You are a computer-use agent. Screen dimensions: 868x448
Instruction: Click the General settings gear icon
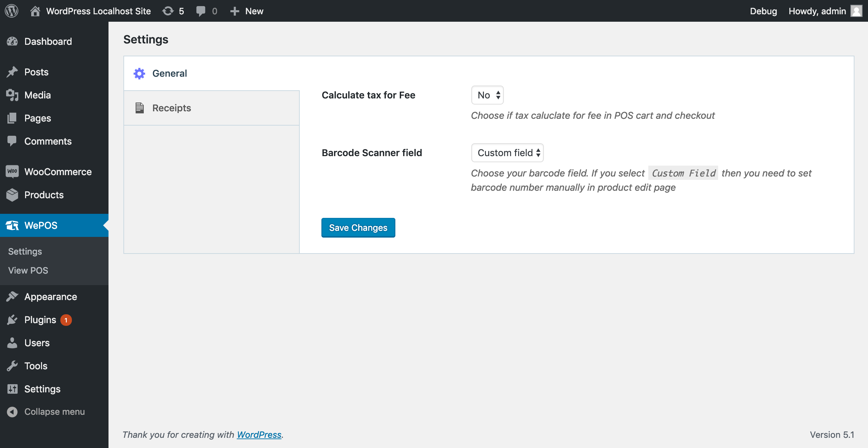point(139,73)
